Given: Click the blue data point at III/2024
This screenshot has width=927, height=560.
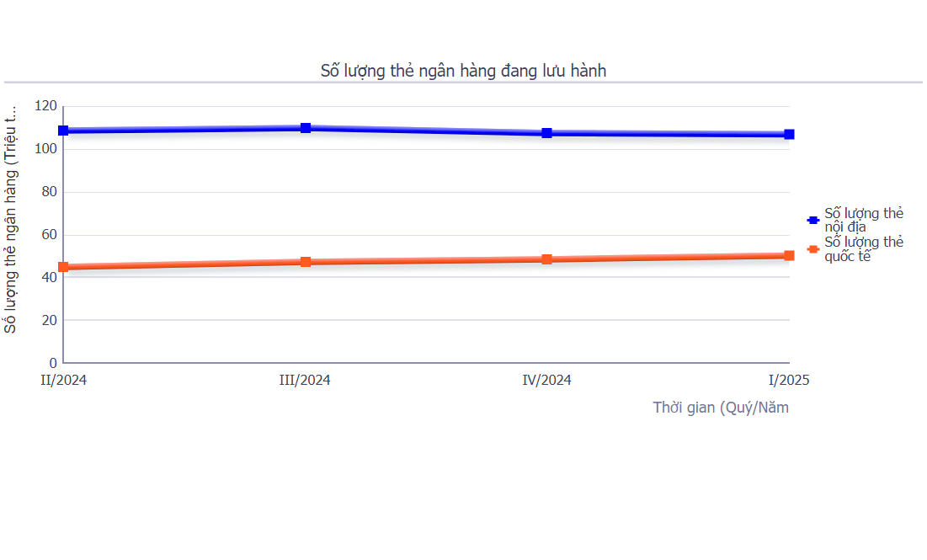Looking at the screenshot, I should (306, 128).
